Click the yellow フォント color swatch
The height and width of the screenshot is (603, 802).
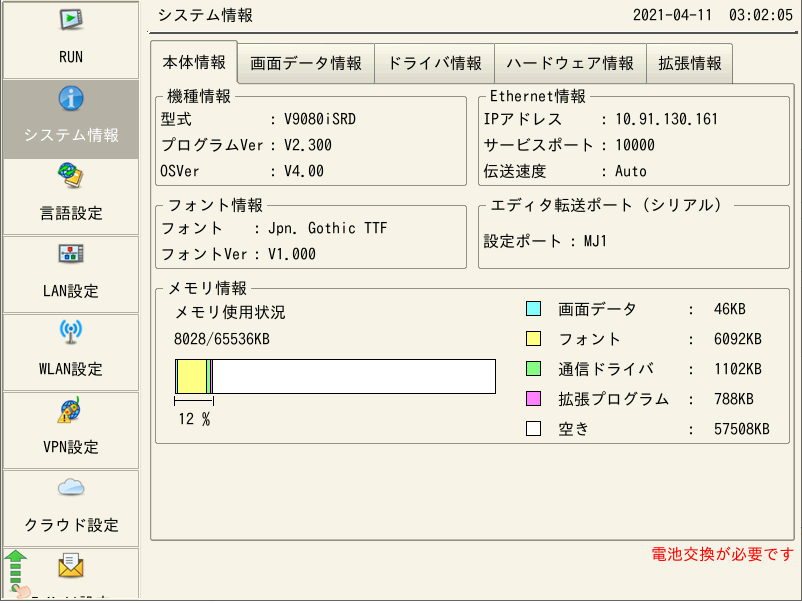pyautogui.click(x=533, y=339)
